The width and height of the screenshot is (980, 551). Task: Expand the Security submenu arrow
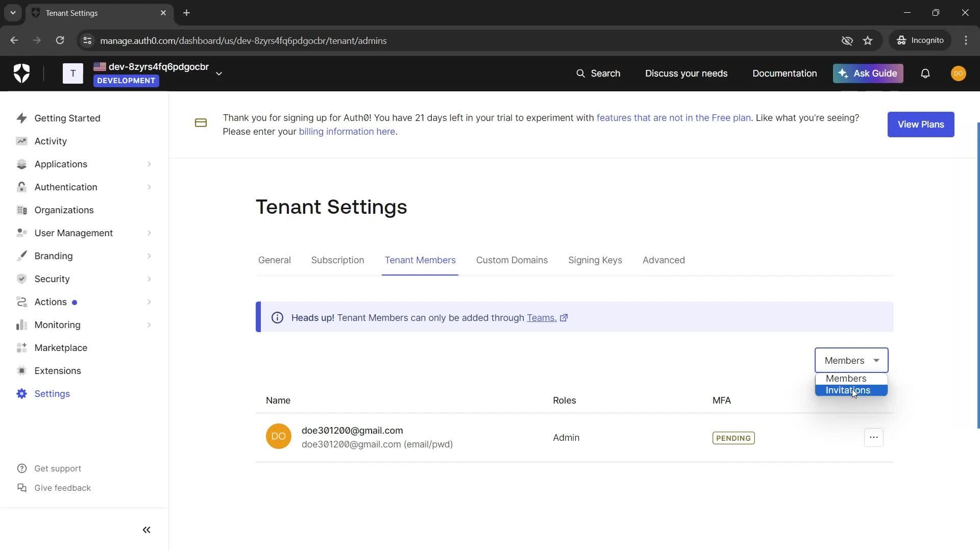(x=149, y=279)
